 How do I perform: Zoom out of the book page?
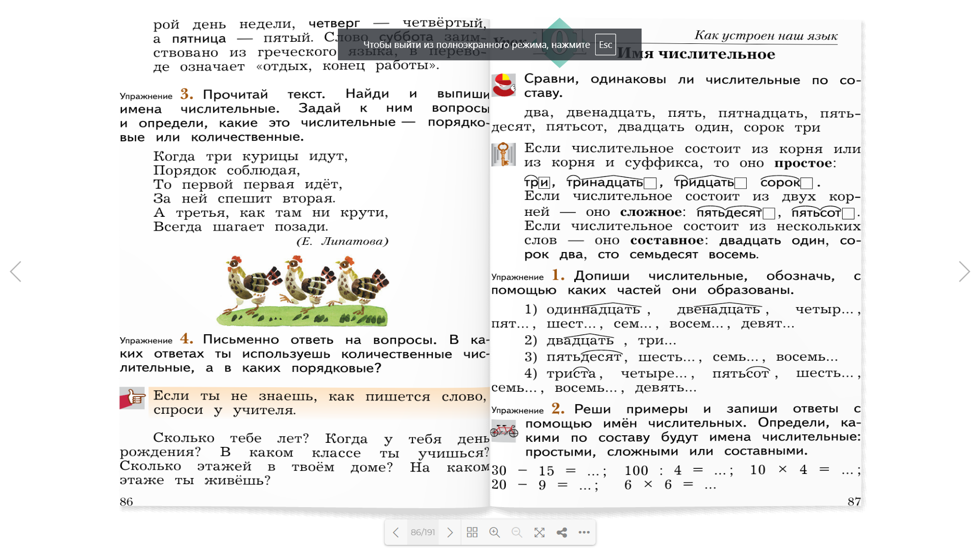(x=517, y=533)
